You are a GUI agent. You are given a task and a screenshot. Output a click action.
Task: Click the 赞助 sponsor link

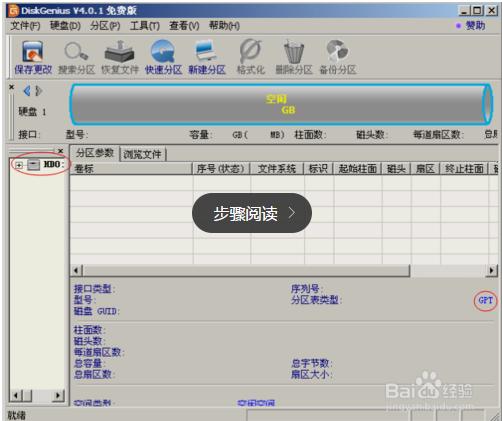tap(475, 26)
